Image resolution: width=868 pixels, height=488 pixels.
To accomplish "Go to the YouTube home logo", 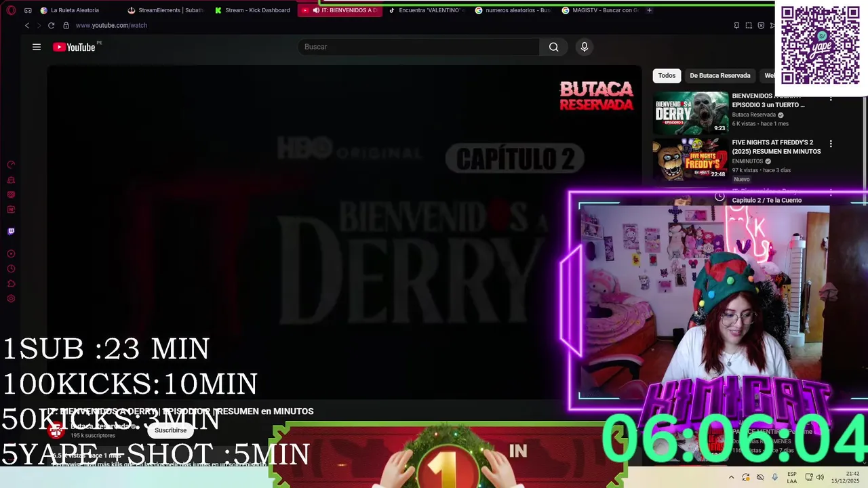I will [74, 47].
